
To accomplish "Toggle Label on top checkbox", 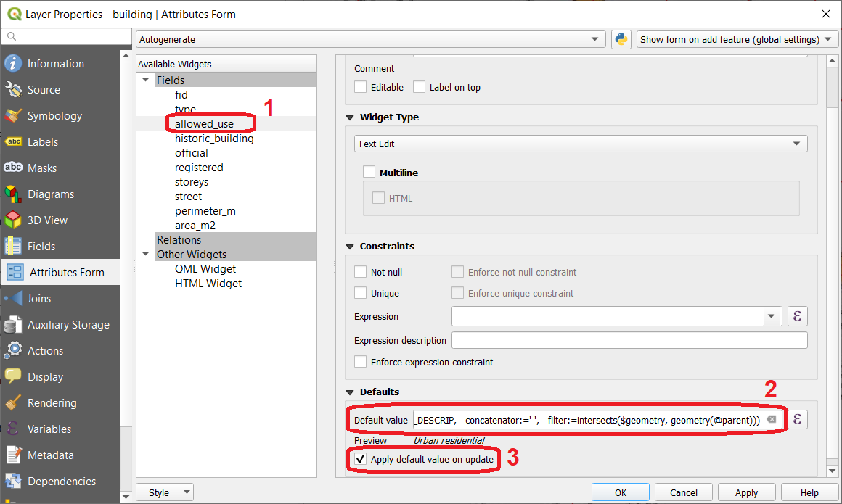I will pos(420,87).
